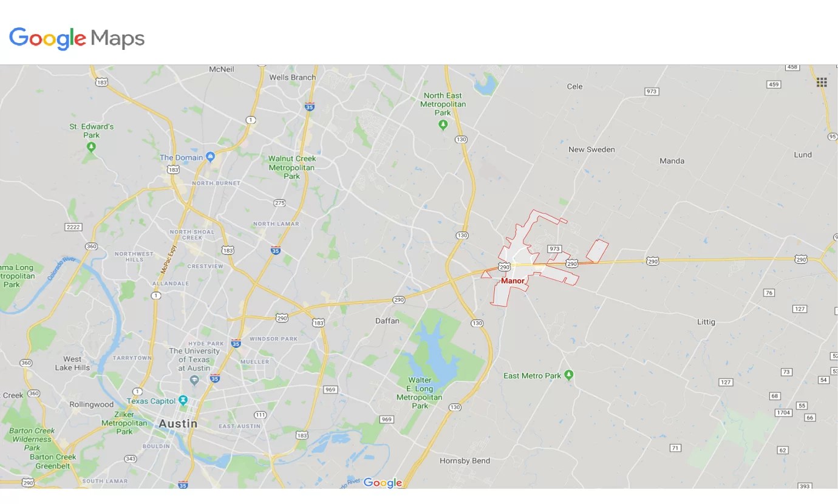Image resolution: width=838 pixels, height=504 pixels.
Task: Click the Google Maps logo
Action: coord(77,39)
